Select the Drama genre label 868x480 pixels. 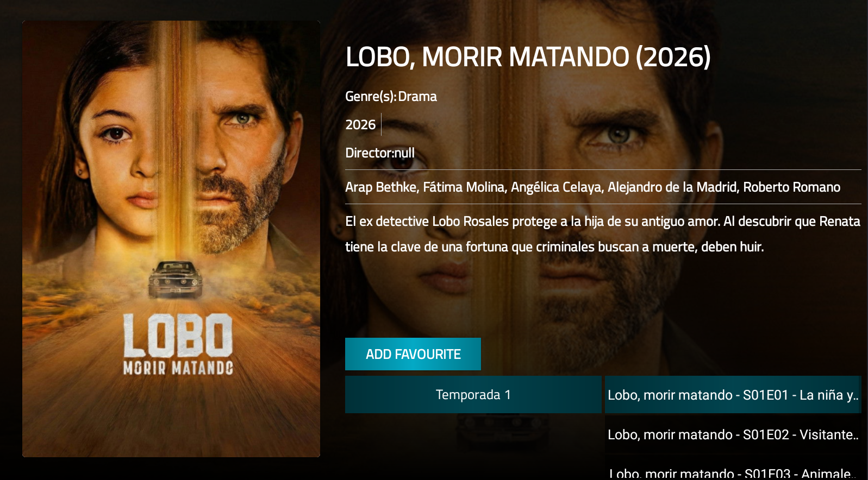pos(417,96)
